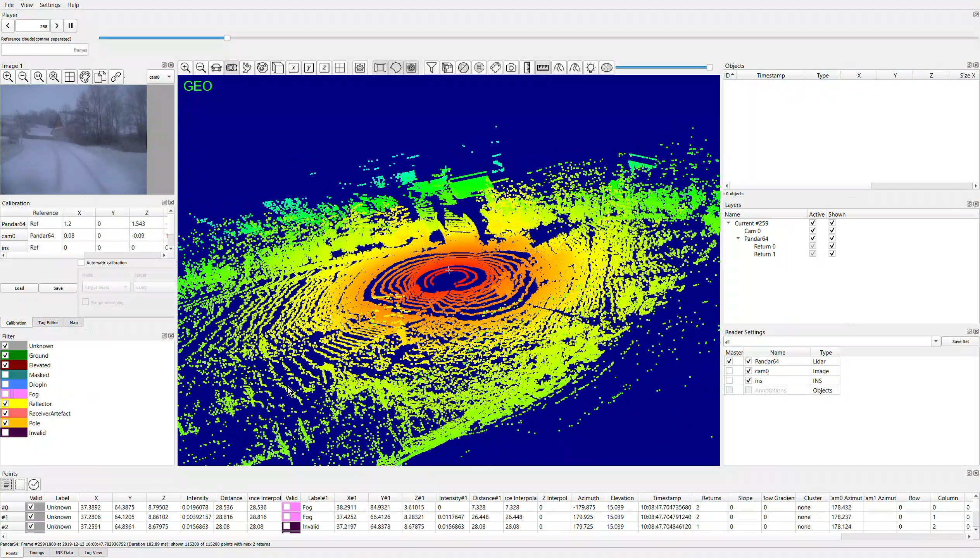Toggle Master checkbox for ins reader
The width and height of the screenshot is (980, 558).
(x=729, y=381)
